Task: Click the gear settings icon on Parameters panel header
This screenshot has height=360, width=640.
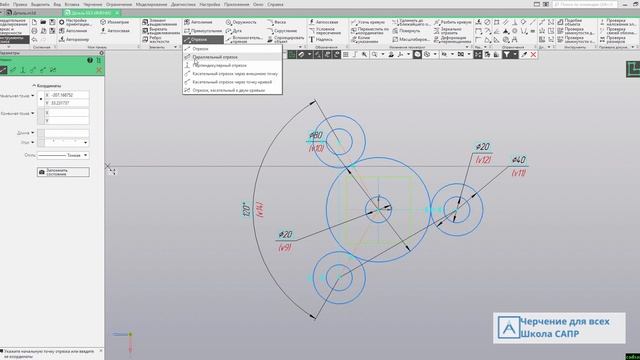Action: (101, 53)
